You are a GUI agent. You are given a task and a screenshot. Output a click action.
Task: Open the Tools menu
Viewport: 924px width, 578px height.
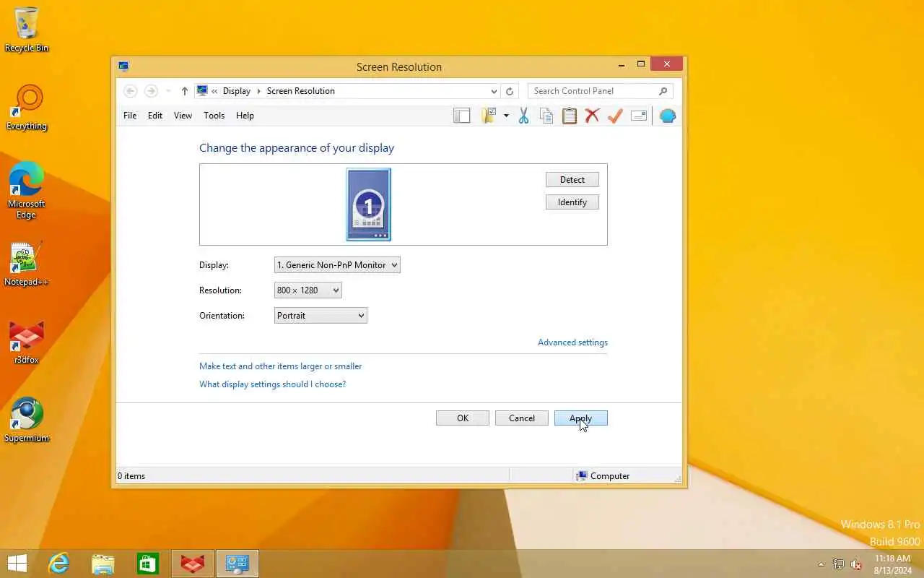click(x=214, y=116)
